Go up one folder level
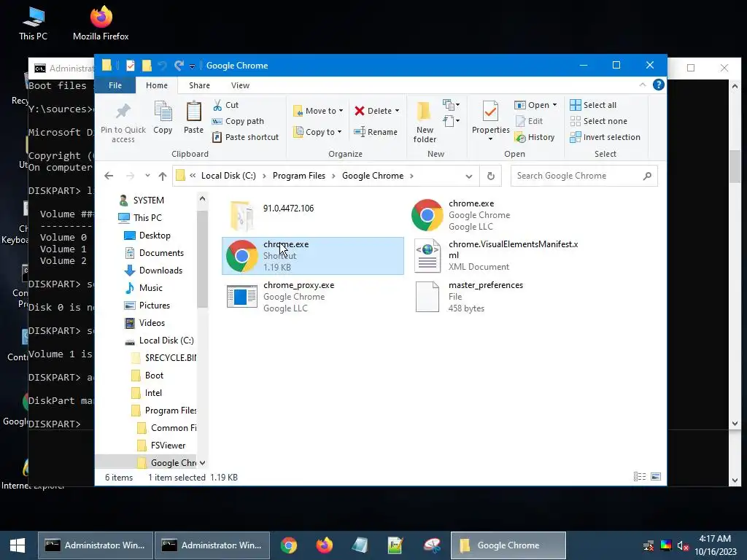Viewport: 747px width, 560px height. 163,176
